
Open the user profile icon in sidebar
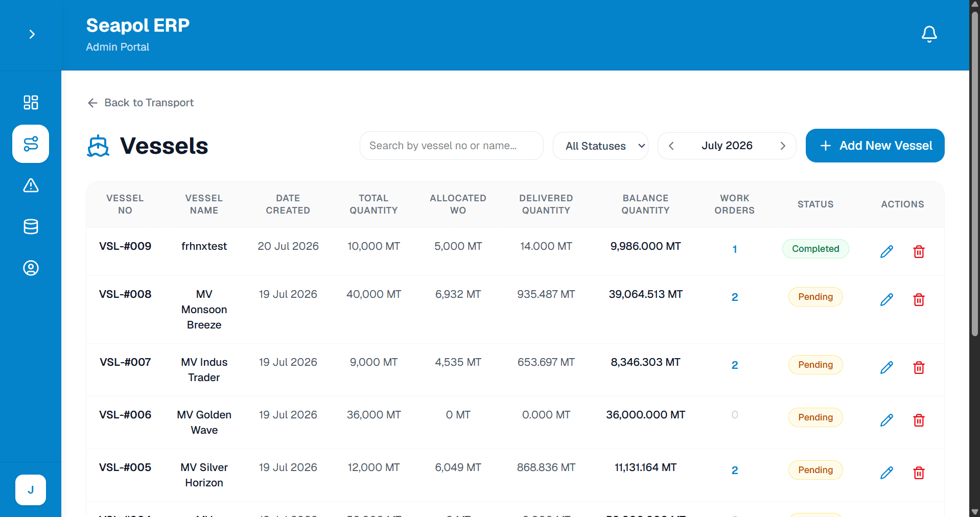point(31,268)
